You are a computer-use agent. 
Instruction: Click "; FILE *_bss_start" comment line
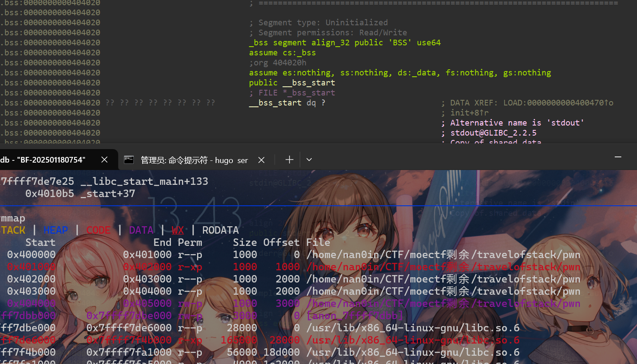[292, 93]
